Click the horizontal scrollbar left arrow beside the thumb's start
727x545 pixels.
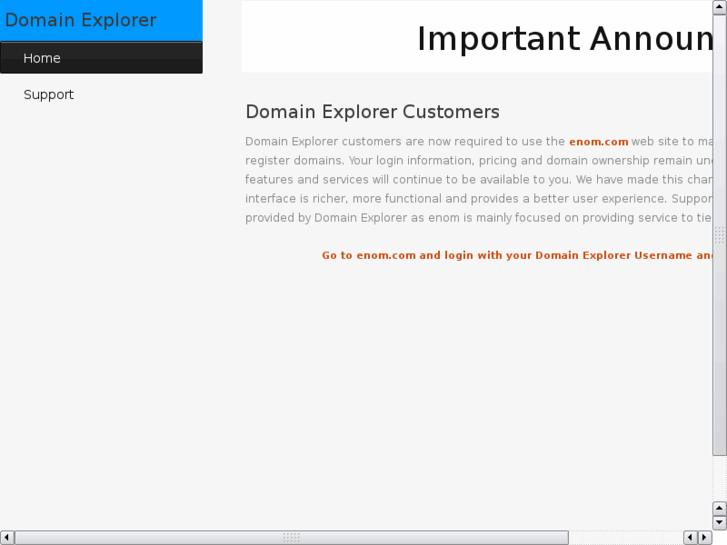click(x=6, y=537)
